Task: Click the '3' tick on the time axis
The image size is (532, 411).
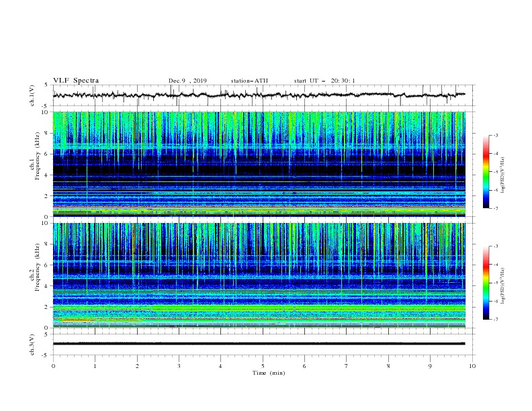Action: click(x=179, y=366)
